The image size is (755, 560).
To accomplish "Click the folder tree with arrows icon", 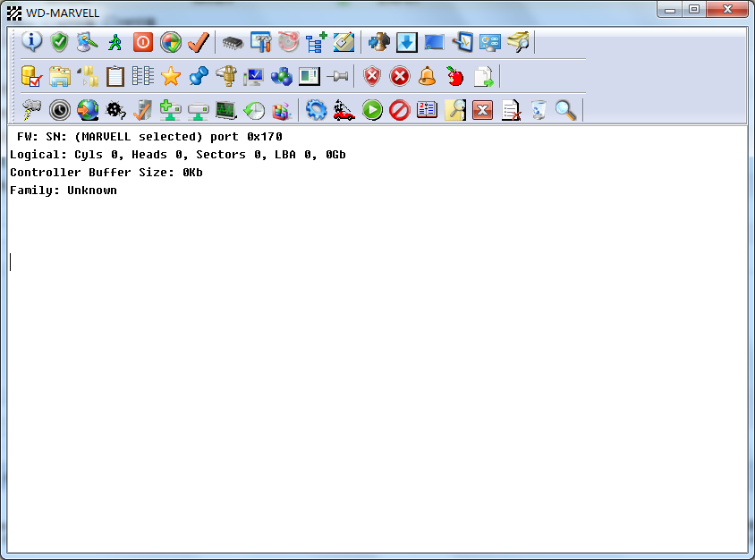I will point(88,77).
